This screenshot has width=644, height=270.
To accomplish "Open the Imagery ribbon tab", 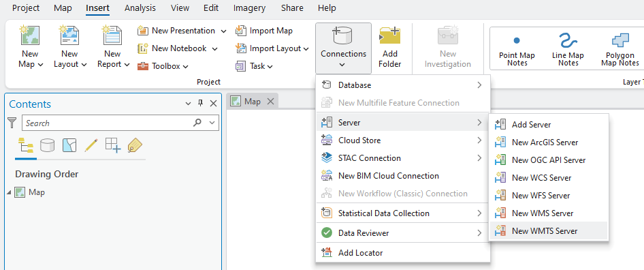I will click(x=249, y=7).
